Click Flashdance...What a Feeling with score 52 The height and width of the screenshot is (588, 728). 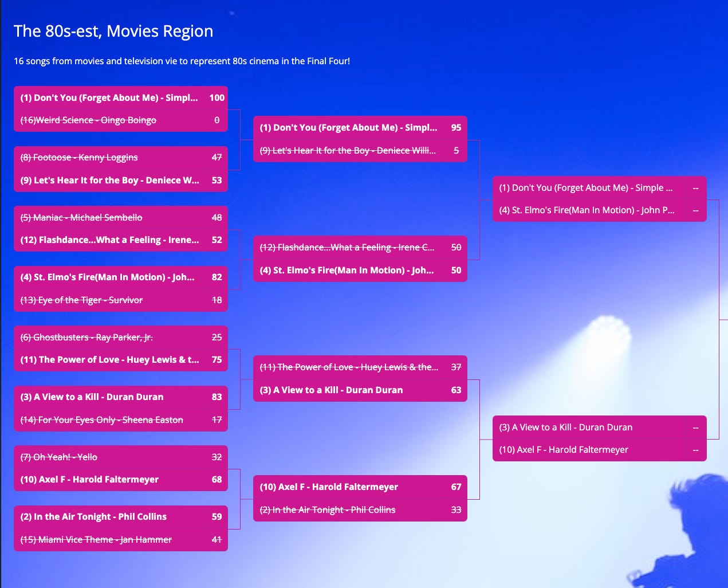pyautogui.click(x=121, y=240)
